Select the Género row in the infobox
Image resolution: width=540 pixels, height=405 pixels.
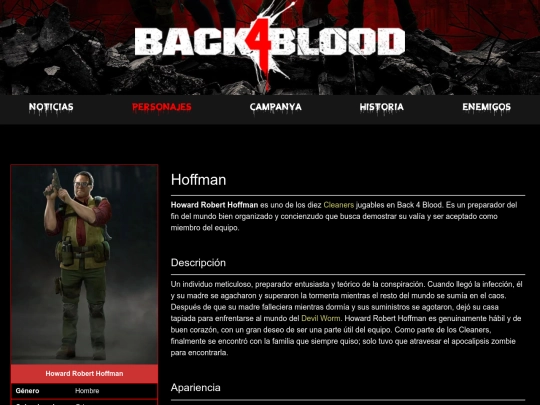[84, 391]
